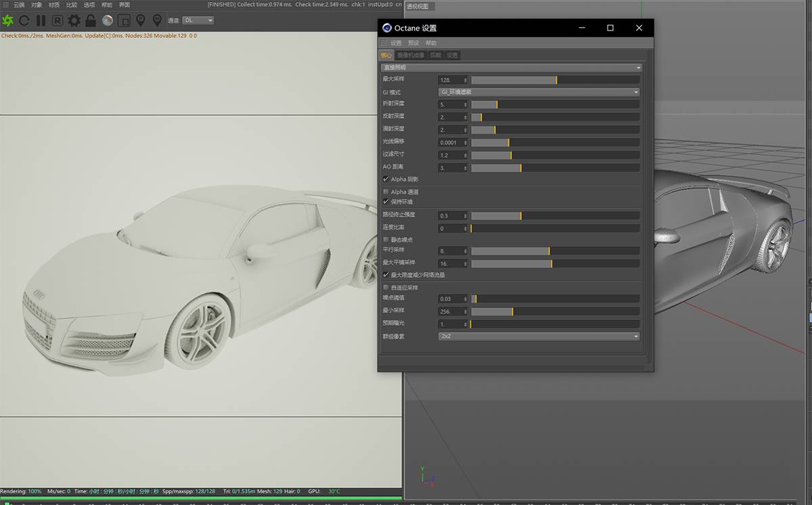Click the 折射深度 value stepper arrows
The image size is (812, 505).
[465, 104]
